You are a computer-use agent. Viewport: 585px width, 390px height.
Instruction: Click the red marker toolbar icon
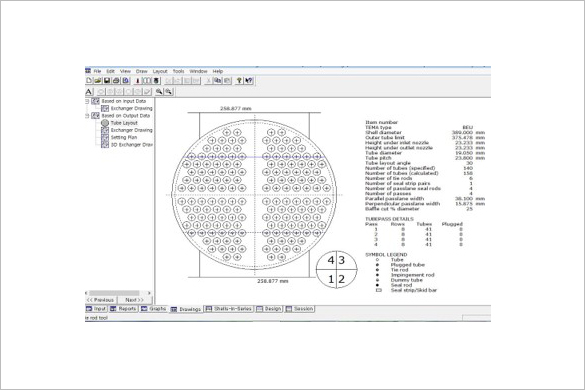tap(137, 81)
